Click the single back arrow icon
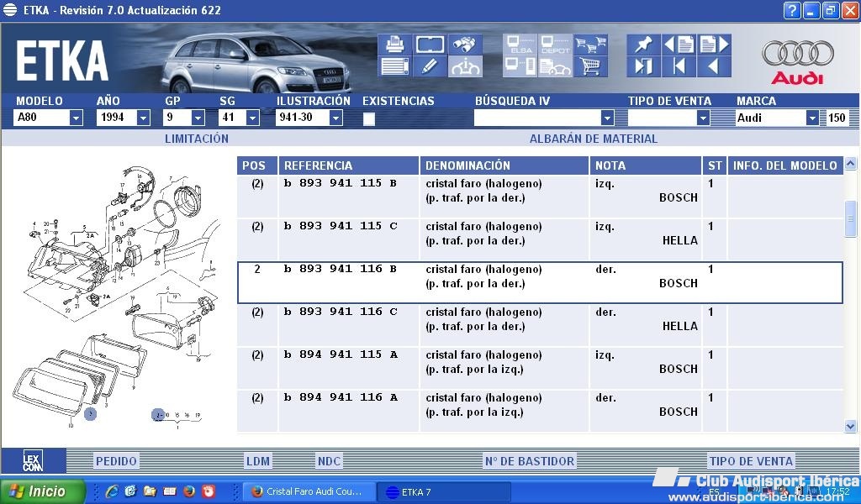 point(714,66)
